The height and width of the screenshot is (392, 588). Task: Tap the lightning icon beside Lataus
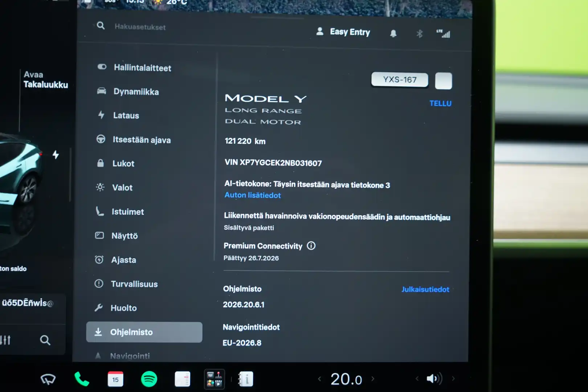click(x=101, y=115)
